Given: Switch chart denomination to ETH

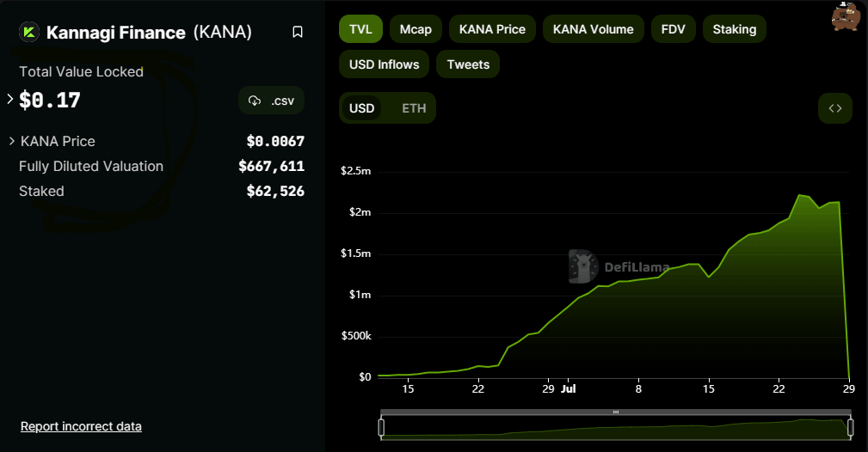Looking at the screenshot, I should tap(414, 108).
